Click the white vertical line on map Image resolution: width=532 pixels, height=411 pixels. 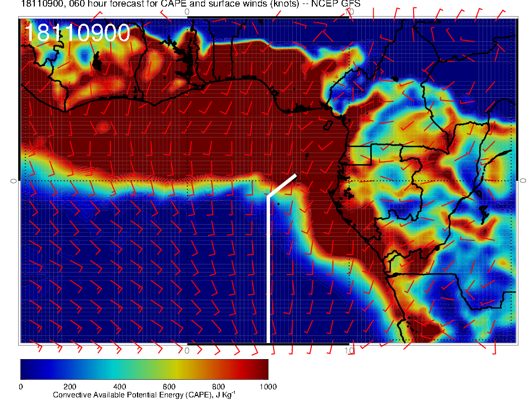click(268, 272)
